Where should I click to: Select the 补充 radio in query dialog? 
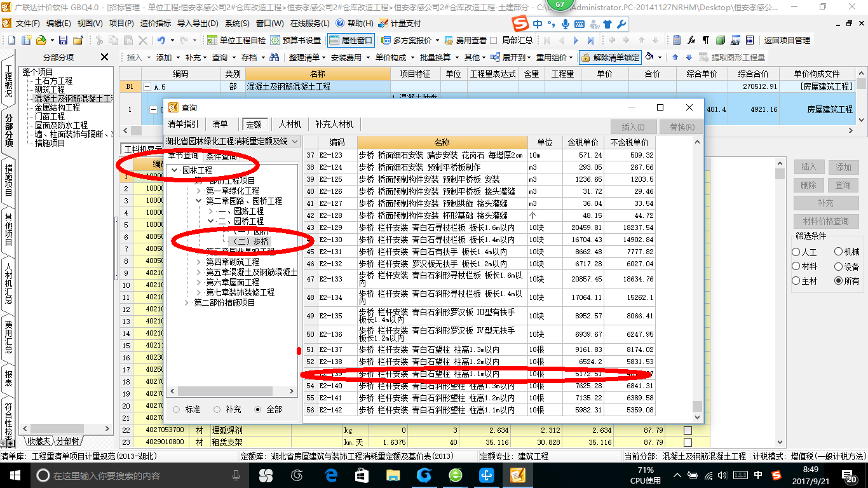[x=217, y=409]
